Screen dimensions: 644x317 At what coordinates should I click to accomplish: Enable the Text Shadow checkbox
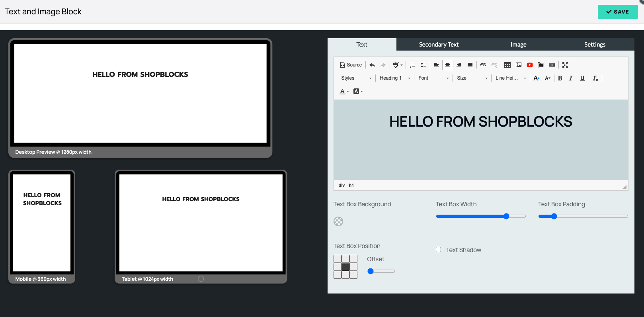438,250
